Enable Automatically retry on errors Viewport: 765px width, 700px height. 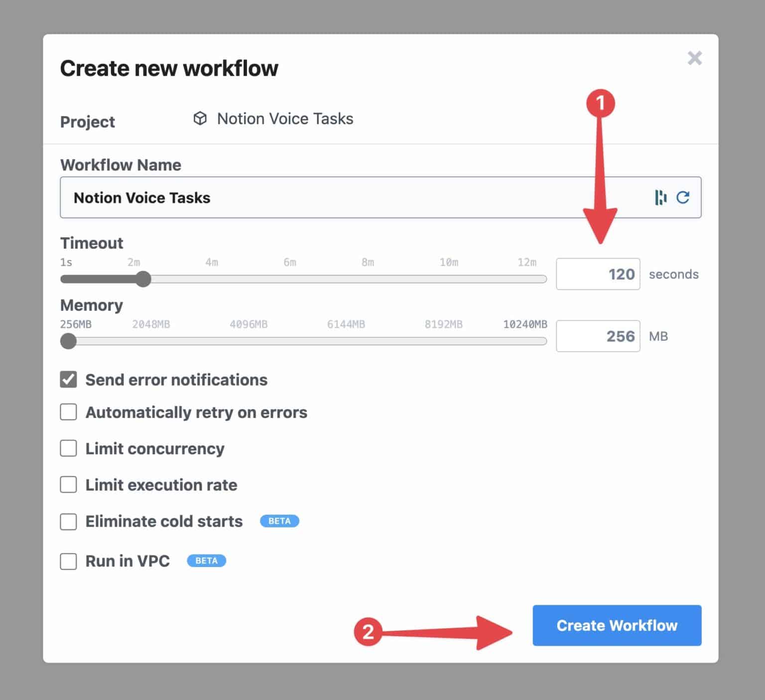pyautogui.click(x=68, y=412)
